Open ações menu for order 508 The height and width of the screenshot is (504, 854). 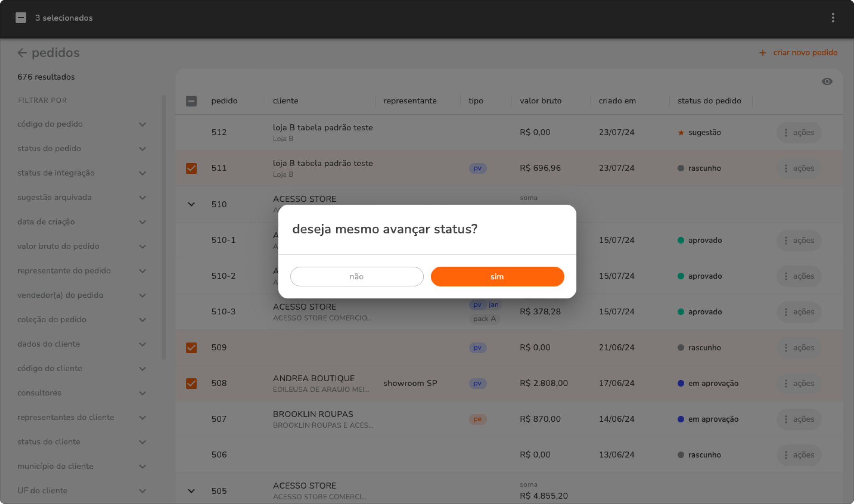pos(798,383)
